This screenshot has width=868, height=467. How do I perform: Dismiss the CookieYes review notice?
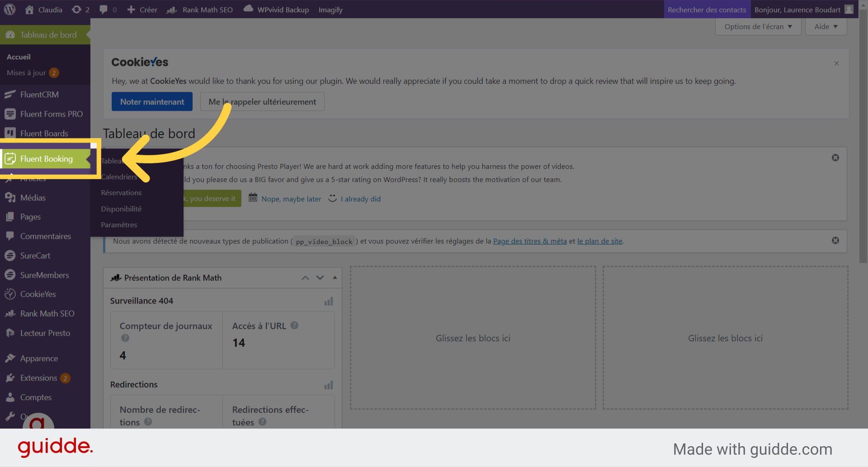[x=836, y=63]
